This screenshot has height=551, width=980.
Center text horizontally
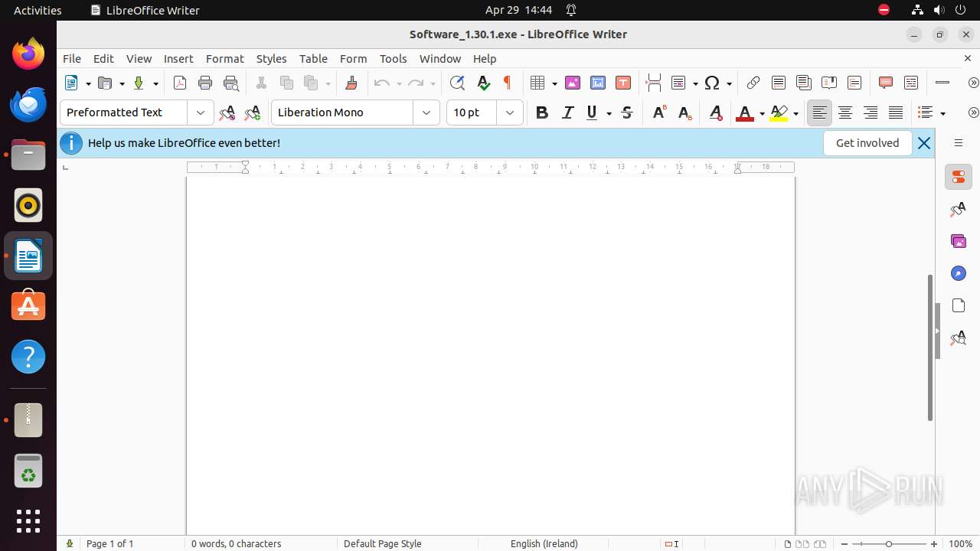pos(845,113)
